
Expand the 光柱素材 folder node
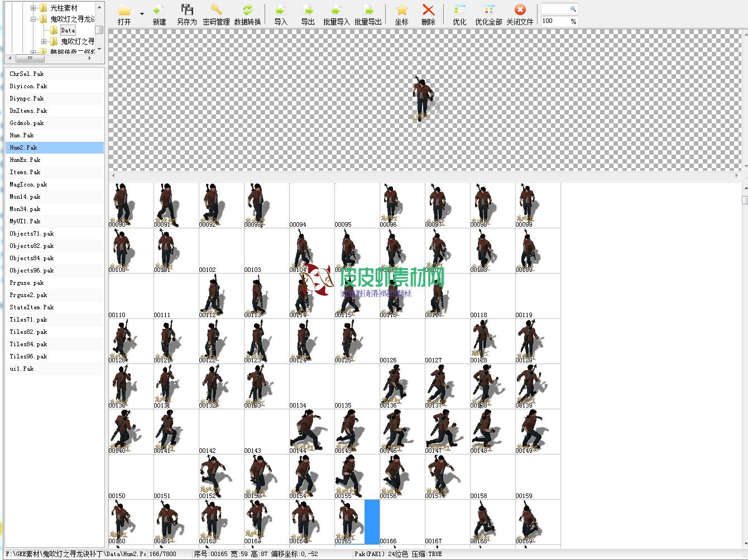(33, 8)
